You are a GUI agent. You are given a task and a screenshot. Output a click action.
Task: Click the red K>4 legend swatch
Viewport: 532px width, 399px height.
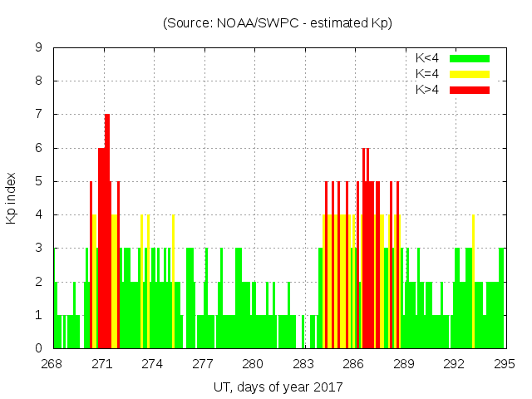[470, 89]
